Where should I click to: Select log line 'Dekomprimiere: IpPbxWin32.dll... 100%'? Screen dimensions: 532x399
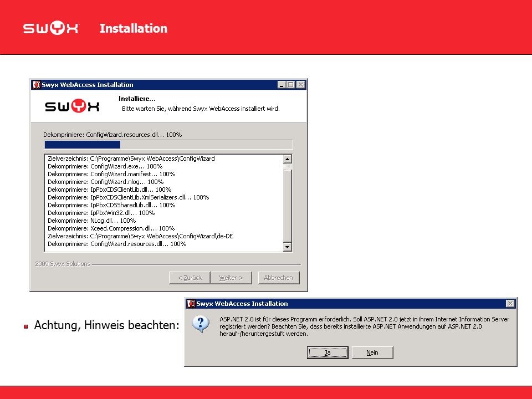101,213
